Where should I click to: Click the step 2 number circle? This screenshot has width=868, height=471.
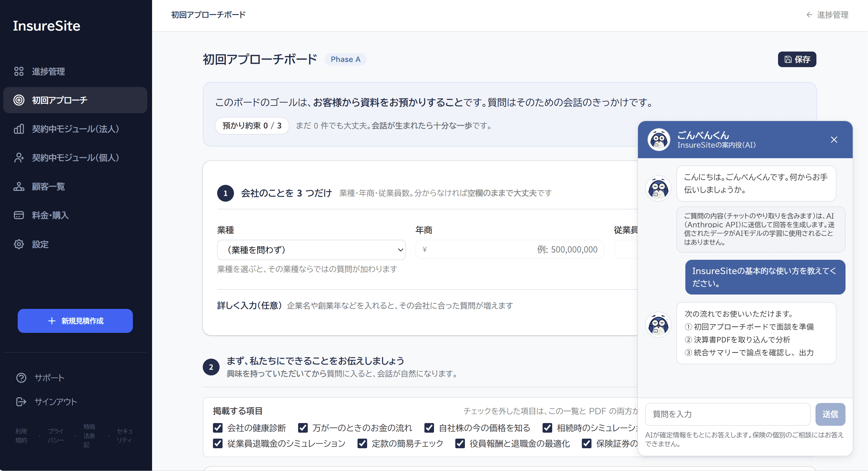(211, 367)
